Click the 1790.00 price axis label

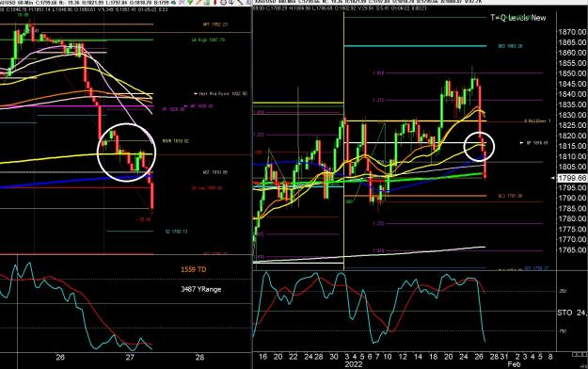pos(572,199)
